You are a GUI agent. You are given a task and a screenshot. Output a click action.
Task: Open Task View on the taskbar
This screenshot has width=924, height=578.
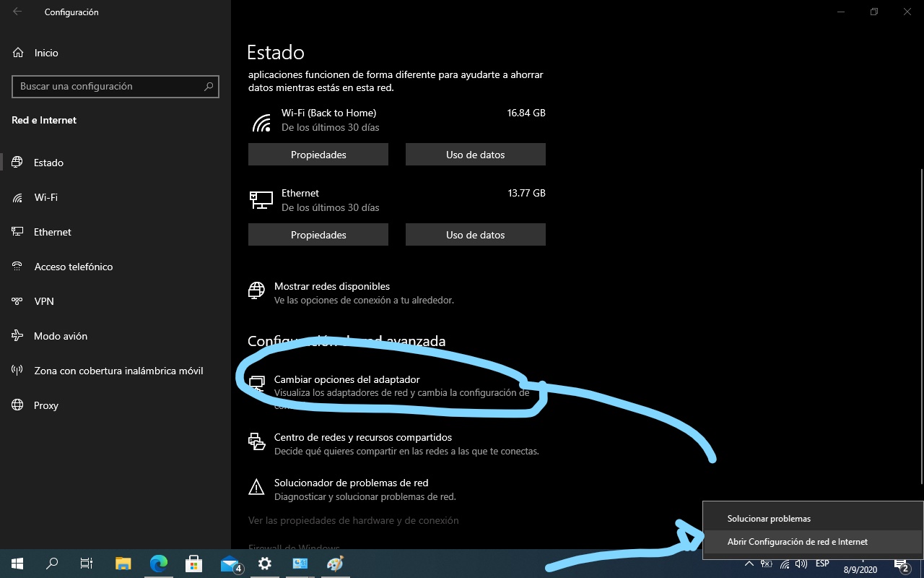point(86,564)
